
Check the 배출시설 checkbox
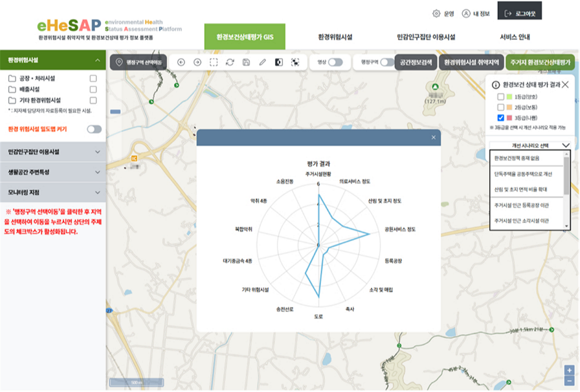point(93,89)
